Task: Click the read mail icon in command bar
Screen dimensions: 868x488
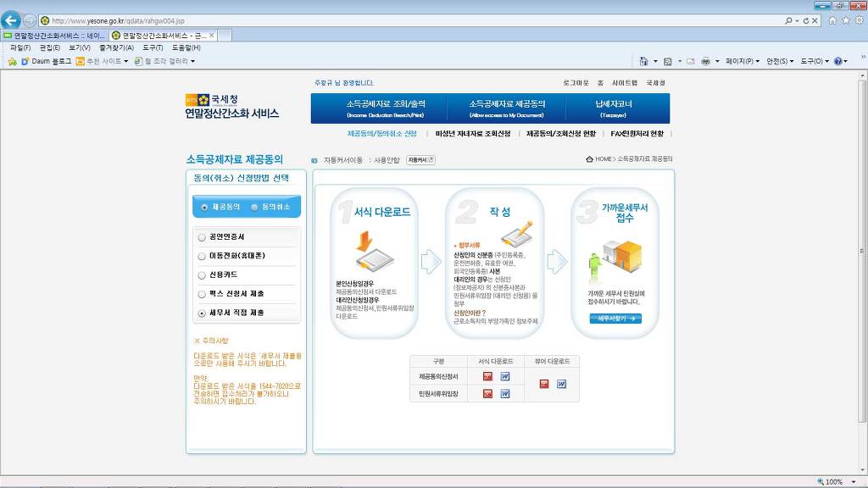Action: (x=690, y=61)
